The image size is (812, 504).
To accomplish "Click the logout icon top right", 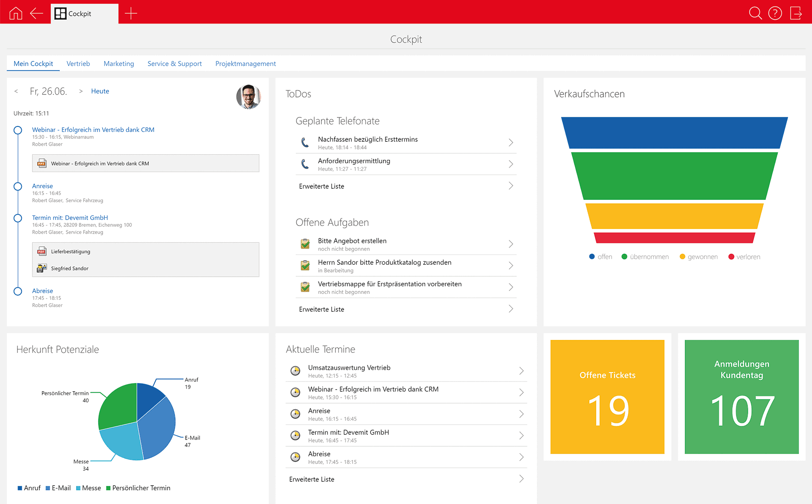I will (x=796, y=13).
